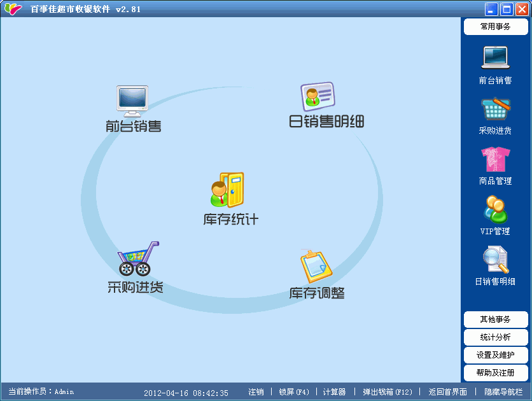Minimize the 百事佳超市收银软件 window
532x401 pixels.
491,9
